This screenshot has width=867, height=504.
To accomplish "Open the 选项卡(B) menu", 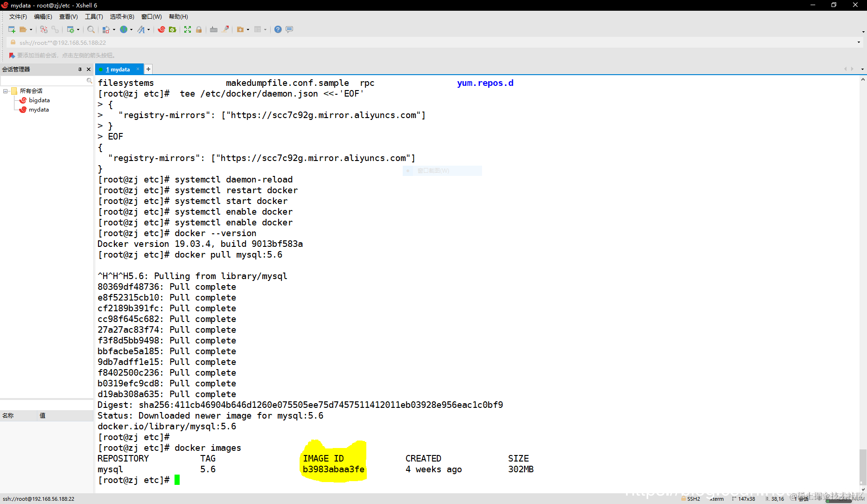I will tap(122, 17).
